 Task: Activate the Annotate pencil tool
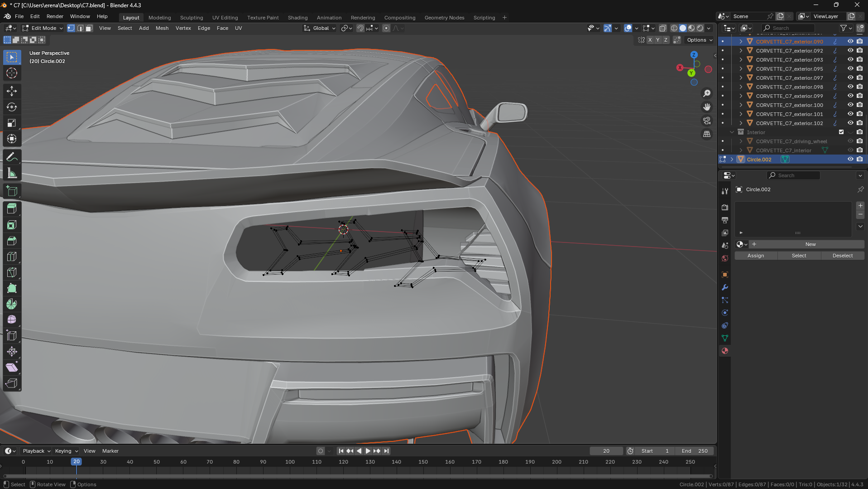coord(12,157)
